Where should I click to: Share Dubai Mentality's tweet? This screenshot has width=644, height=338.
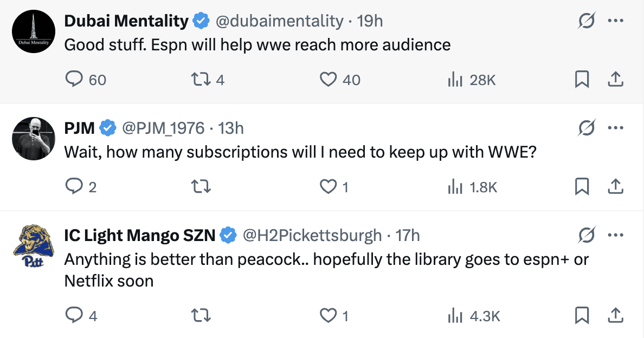pyautogui.click(x=615, y=80)
